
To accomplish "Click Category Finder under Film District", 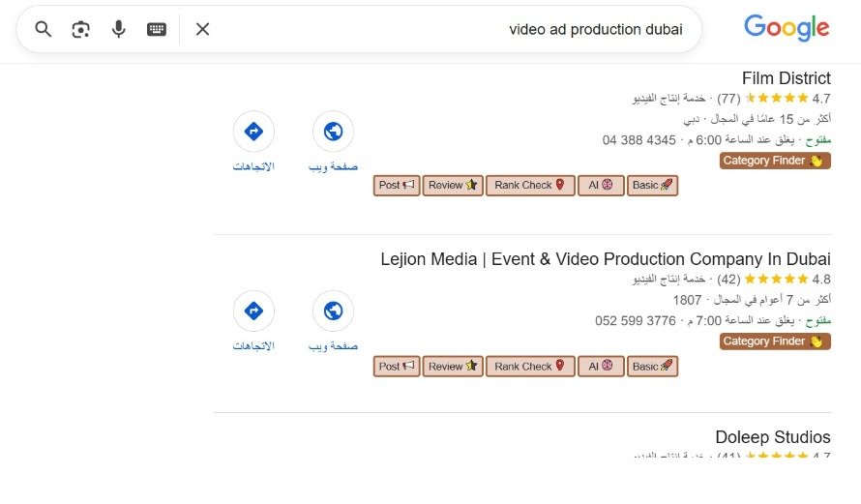I will click(x=775, y=161).
